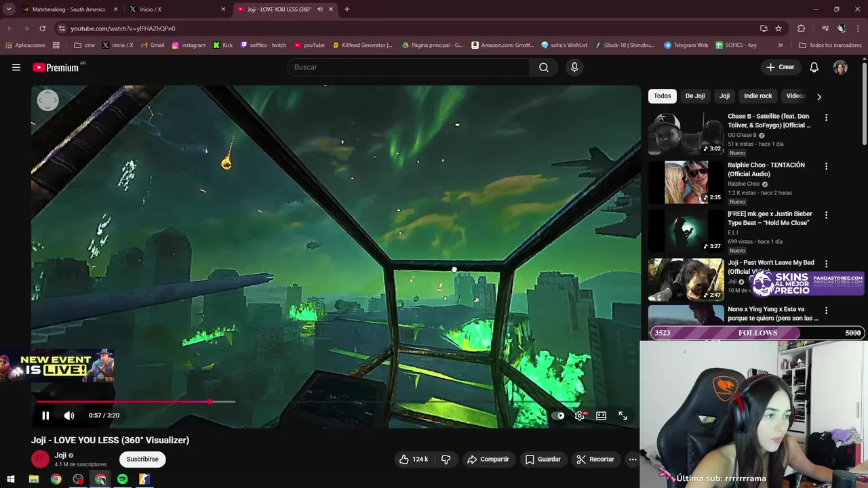Open options for Hold Me Close beat video
The image size is (868, 488).
click(x=826, y=215)
